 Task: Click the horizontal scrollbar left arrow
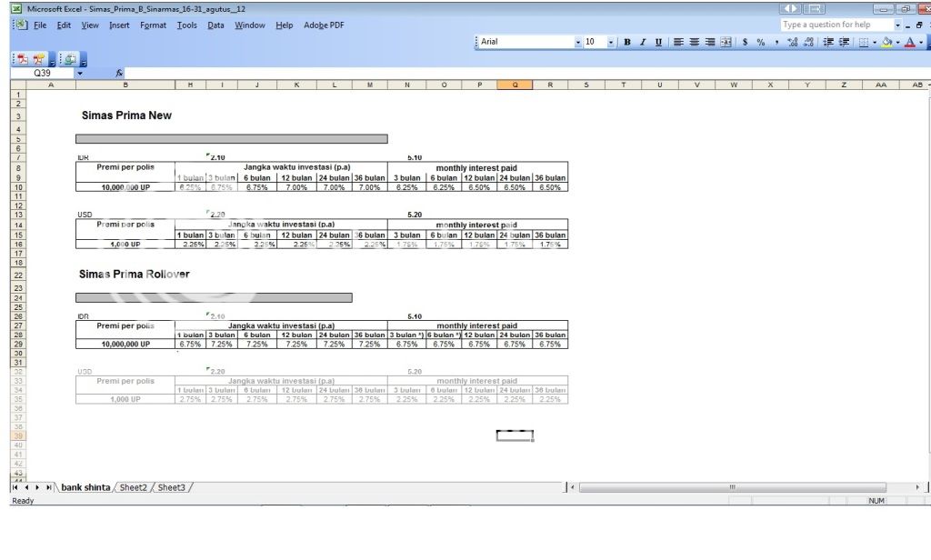(573, 487)
